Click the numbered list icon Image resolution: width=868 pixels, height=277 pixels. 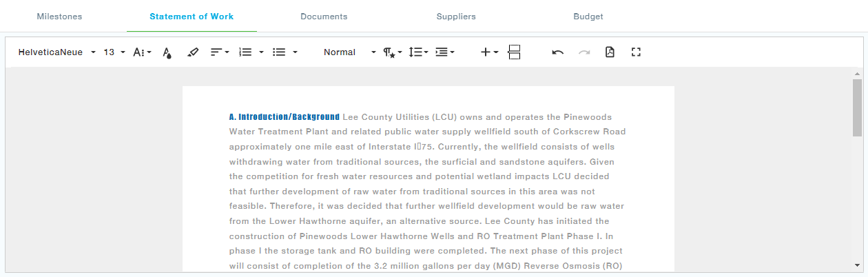(245, 52)
